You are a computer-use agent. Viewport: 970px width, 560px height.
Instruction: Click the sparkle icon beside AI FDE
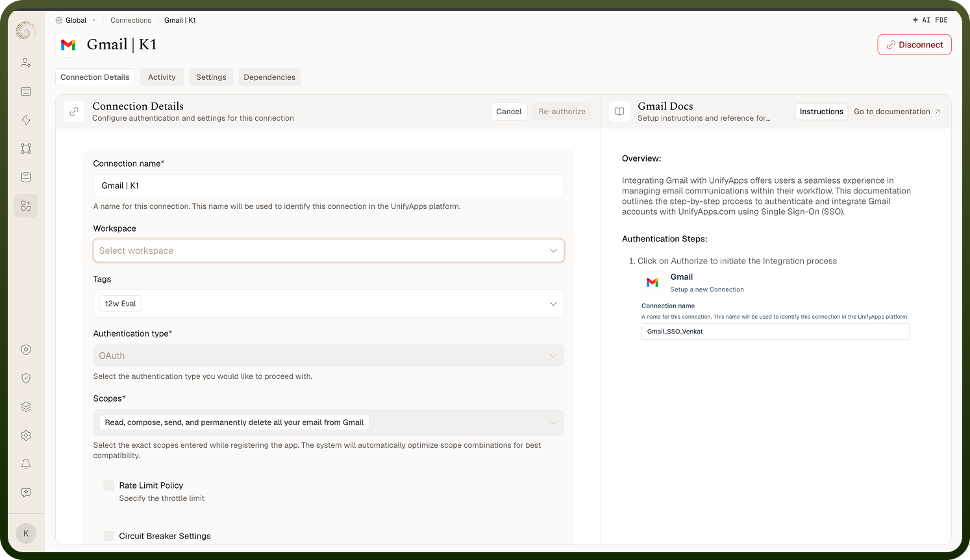pos(915,20)
